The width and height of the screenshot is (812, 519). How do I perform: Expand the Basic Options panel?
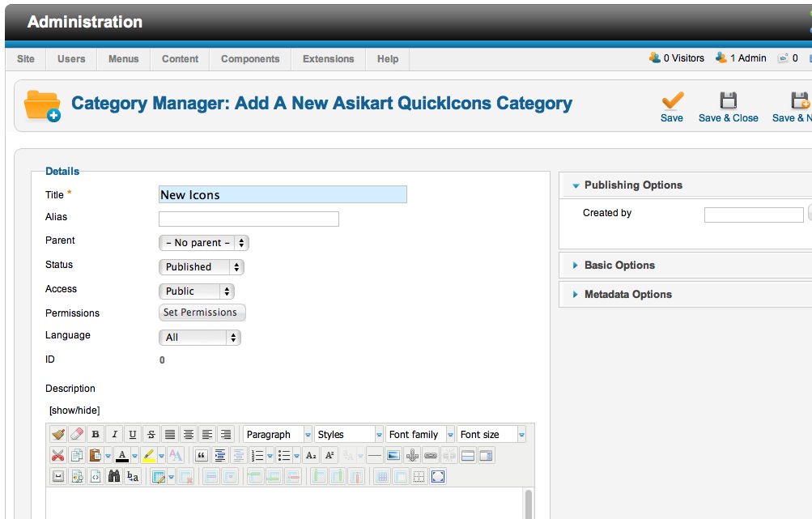[619, 266]
